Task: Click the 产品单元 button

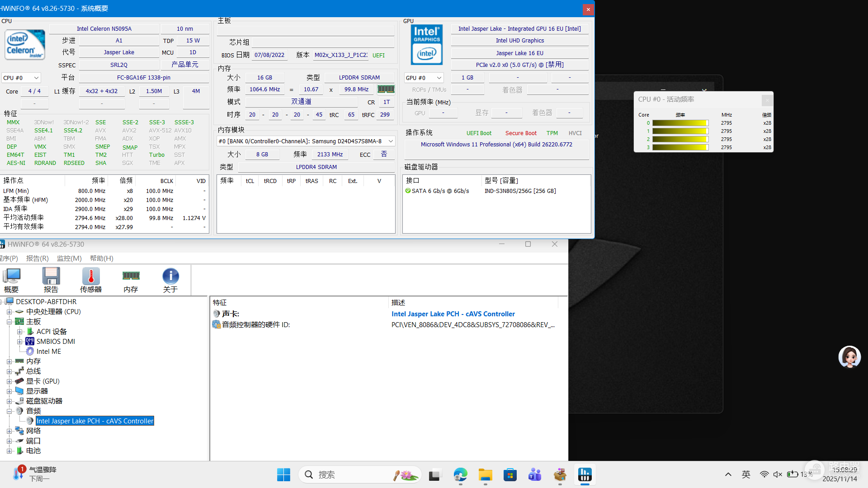Action: [185, 65]
